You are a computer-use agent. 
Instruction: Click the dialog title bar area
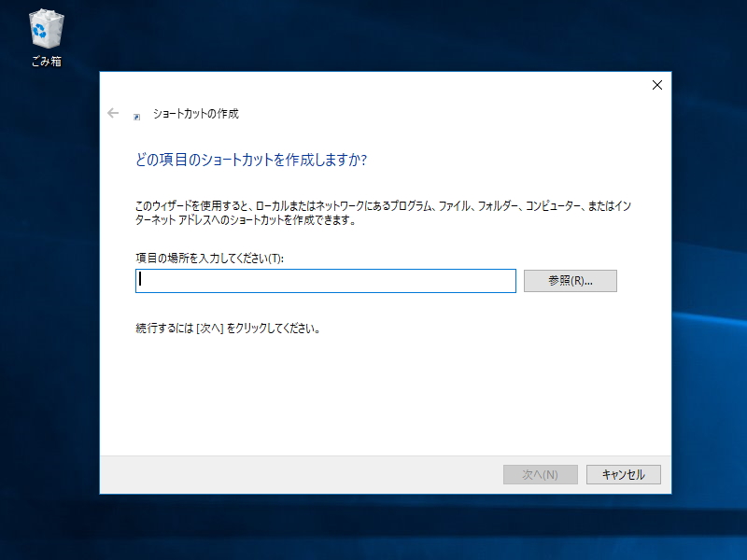tap(373, 85)
